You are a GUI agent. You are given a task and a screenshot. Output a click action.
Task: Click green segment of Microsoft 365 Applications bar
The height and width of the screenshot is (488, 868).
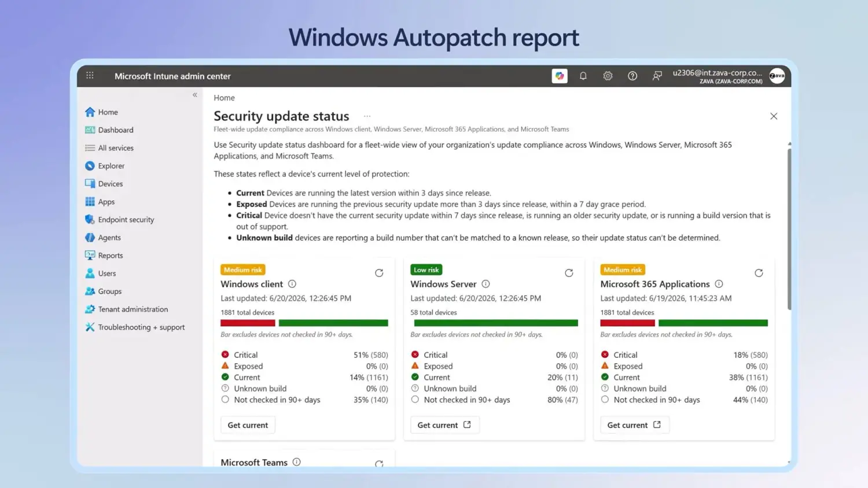click(713, 323)
